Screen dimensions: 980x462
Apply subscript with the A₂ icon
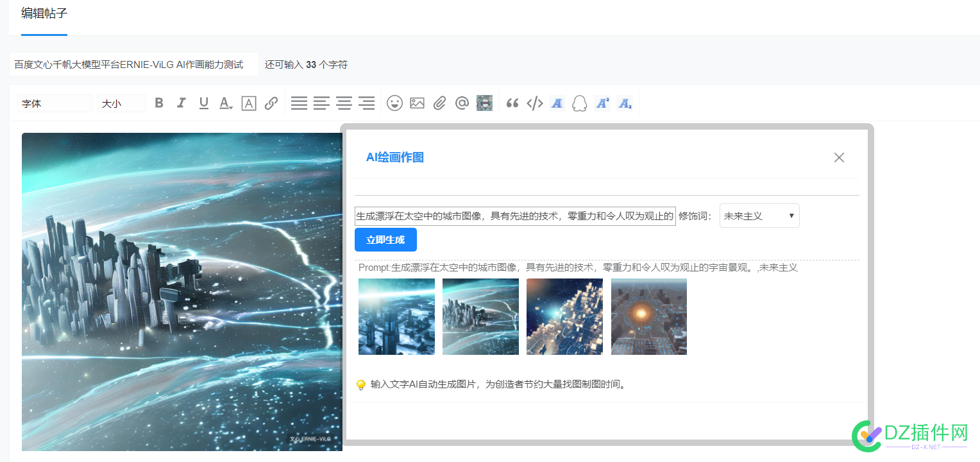coord(625,103)
